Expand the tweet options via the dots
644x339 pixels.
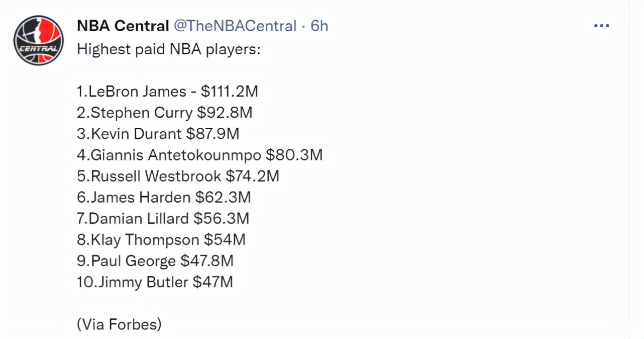(601, 25)
